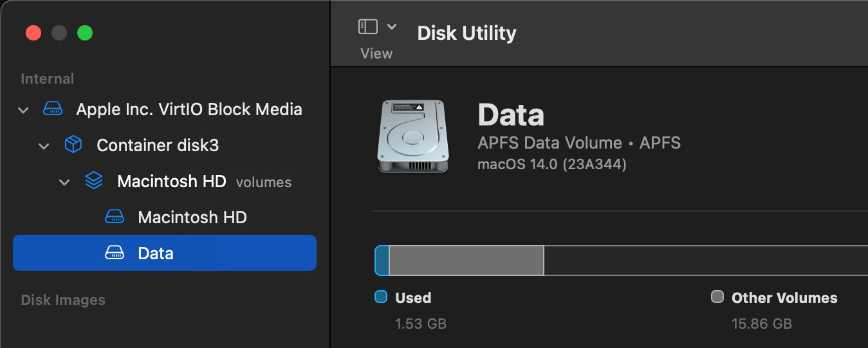The image size is (868, 348).
Task: Click the sidebar View toggle icon
Action: [x=368, y=26]
